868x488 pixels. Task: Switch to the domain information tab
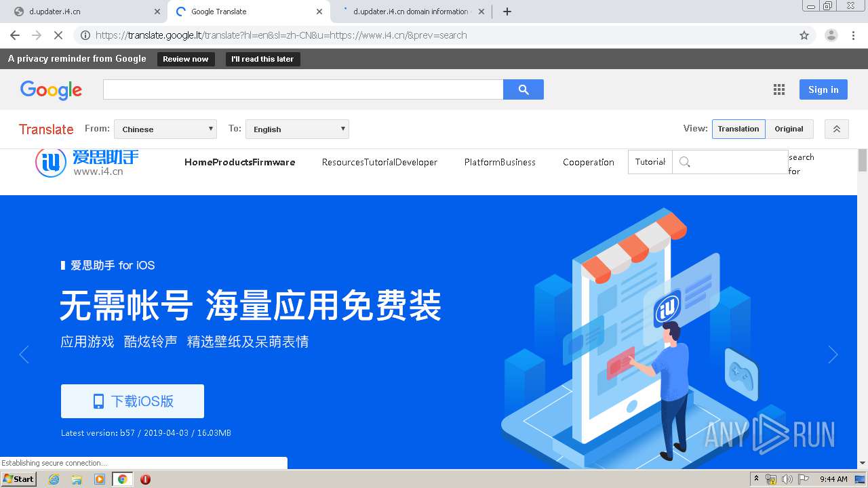411,12
